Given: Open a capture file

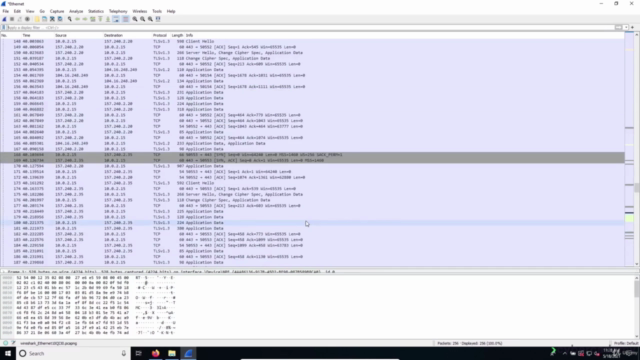Looking at the screenshot, I should (x=37, y=19).
